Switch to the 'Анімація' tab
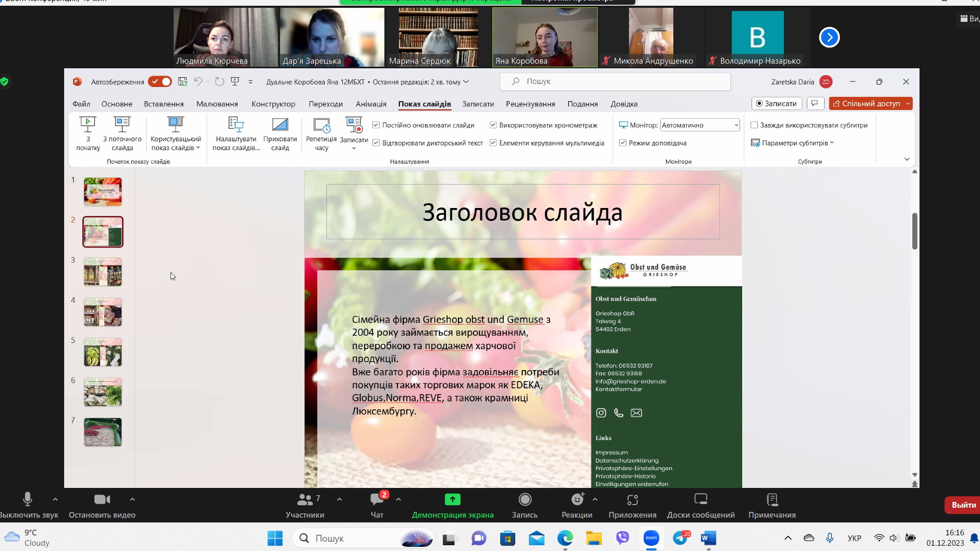 tap(371, 104)
